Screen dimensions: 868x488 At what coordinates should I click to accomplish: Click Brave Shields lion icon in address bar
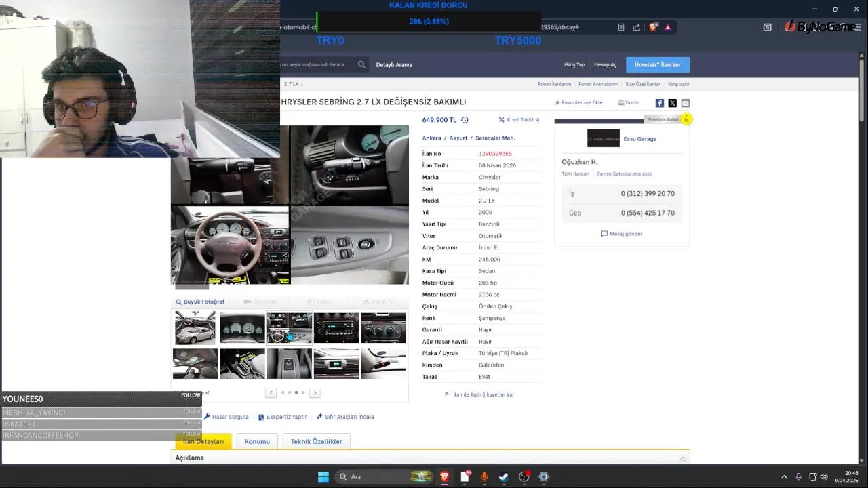[x=653, y=27]
